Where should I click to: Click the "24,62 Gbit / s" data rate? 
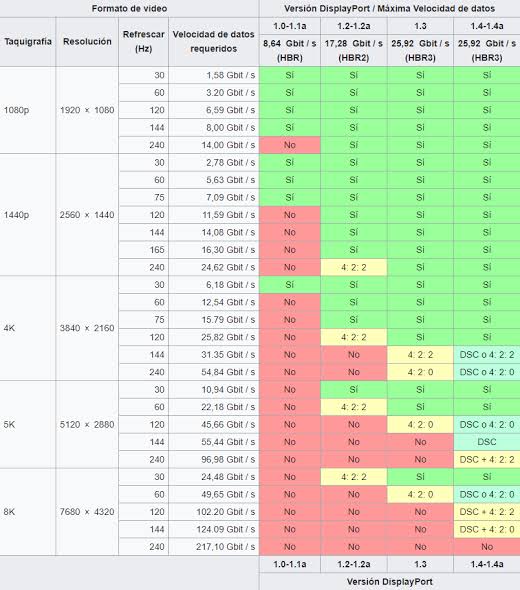click(x=228, y=267)
